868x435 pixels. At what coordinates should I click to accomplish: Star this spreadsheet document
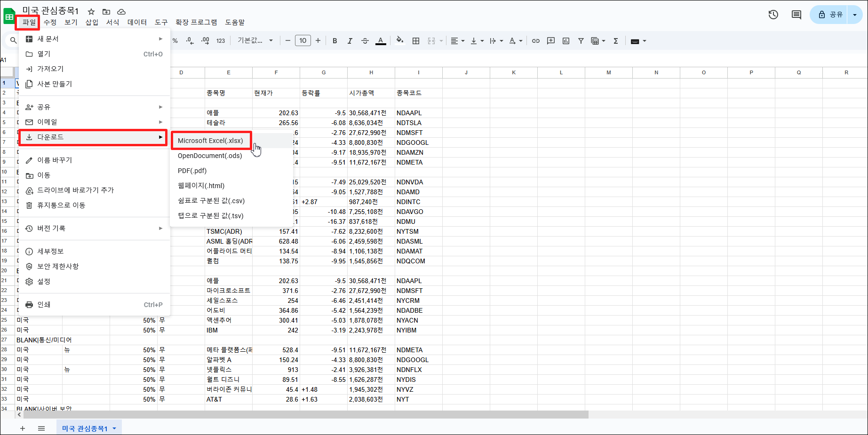91,11
